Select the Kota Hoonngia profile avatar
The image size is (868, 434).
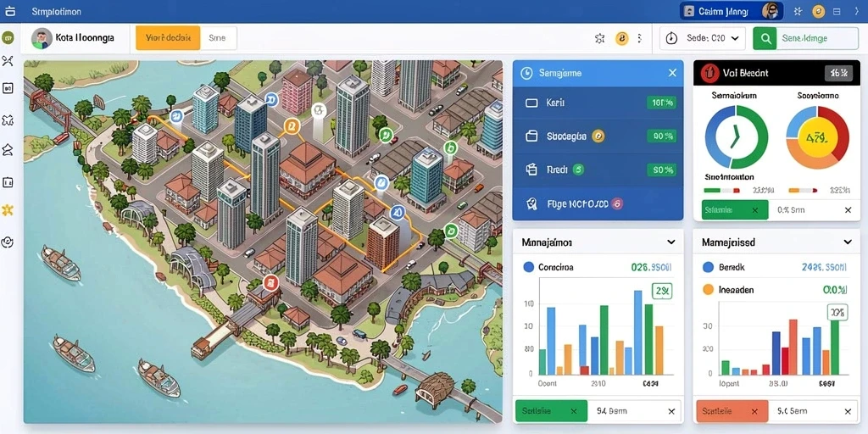[x=41, y=38]
